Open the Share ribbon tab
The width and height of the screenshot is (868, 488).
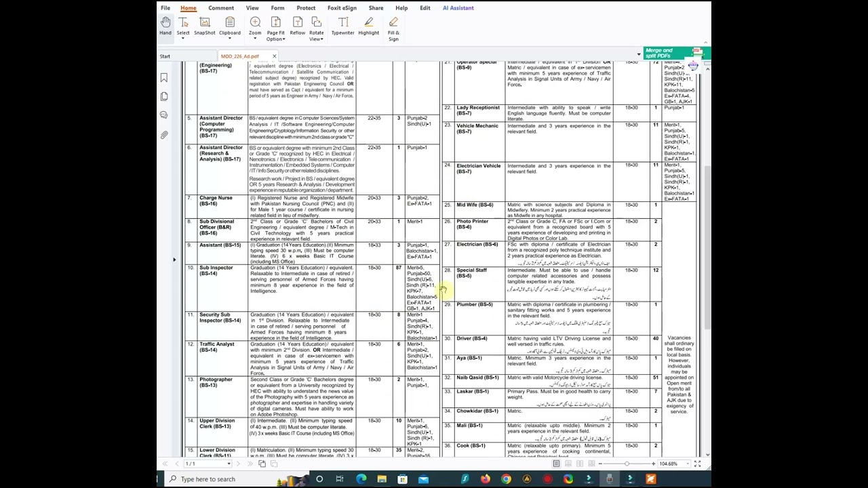[376, 8]
